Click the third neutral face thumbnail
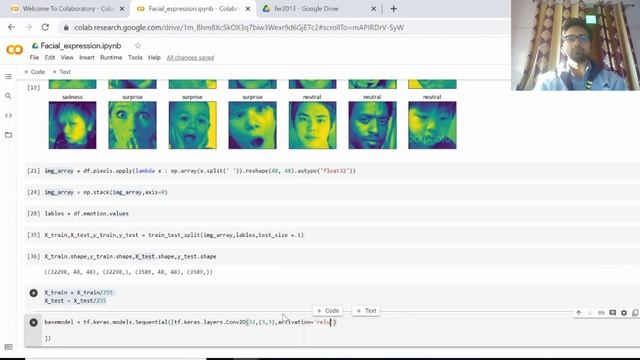 tap(432, 125)
